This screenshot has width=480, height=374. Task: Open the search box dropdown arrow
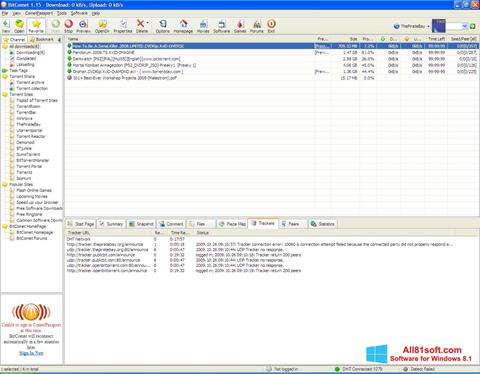465,26
